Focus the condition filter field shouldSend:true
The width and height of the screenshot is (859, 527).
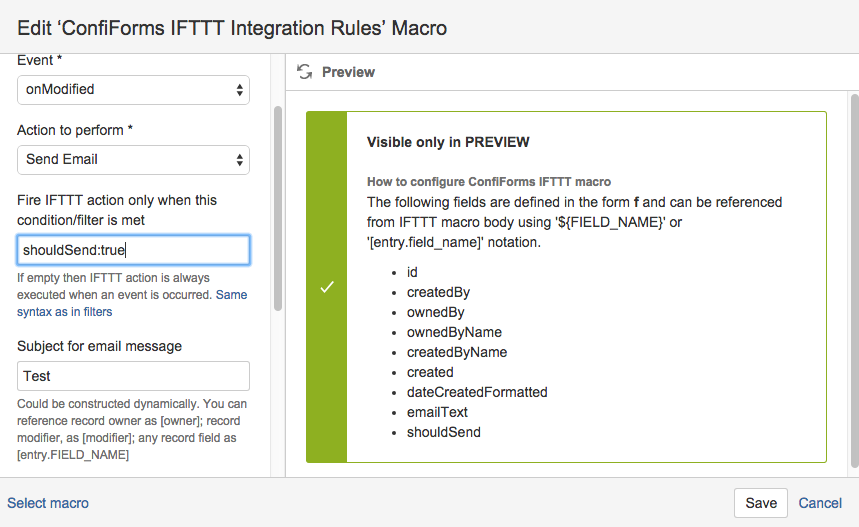133,250
